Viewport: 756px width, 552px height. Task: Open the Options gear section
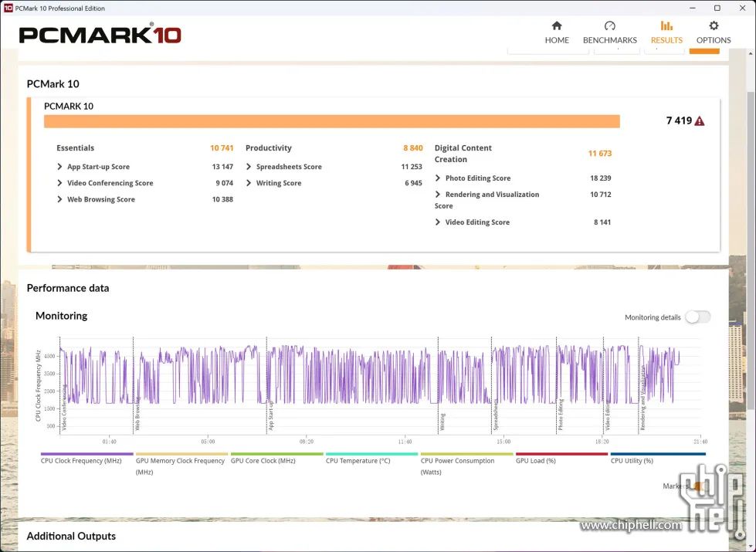pyautogui.click(x=713, y=32)
